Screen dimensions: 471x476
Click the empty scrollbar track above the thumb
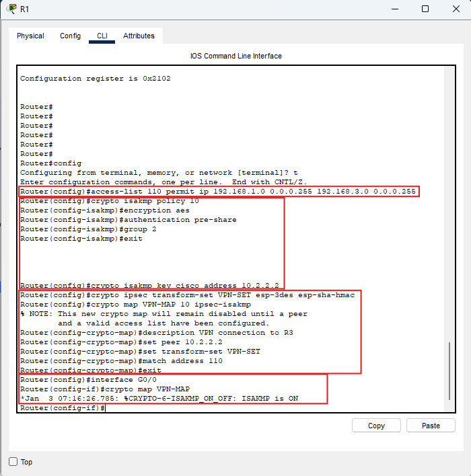tap(450, 202)
